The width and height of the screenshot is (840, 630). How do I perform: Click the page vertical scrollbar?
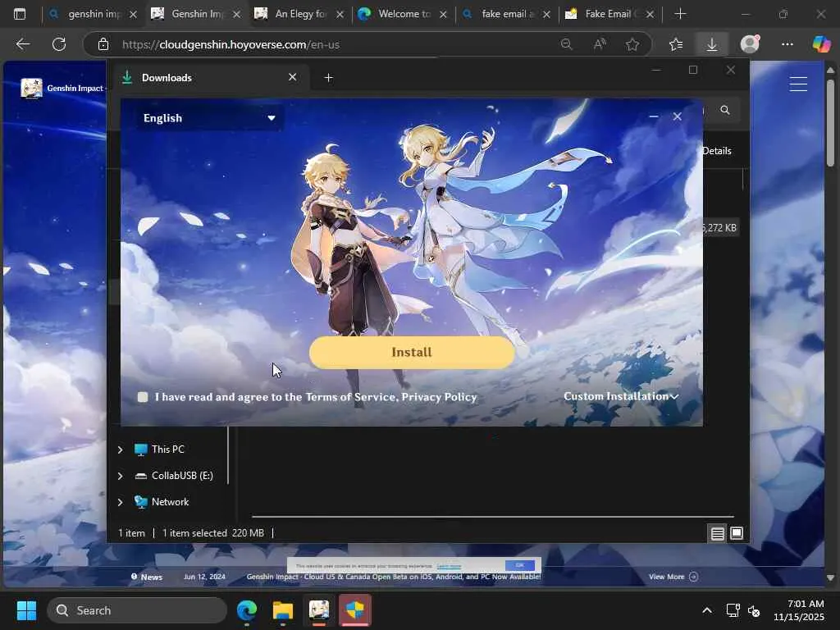830,123
